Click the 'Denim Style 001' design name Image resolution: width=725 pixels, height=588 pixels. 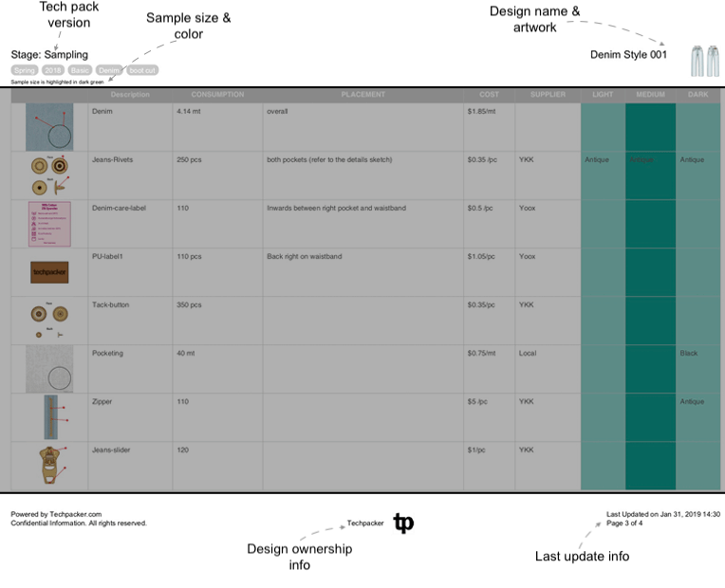pos(628,55)
